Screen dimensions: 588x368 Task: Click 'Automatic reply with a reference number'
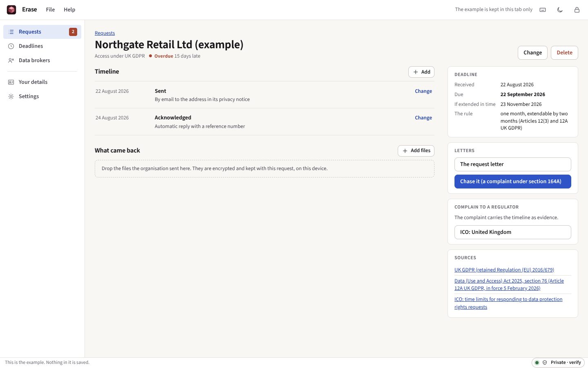pyautogui.click(x=200, y=126)
